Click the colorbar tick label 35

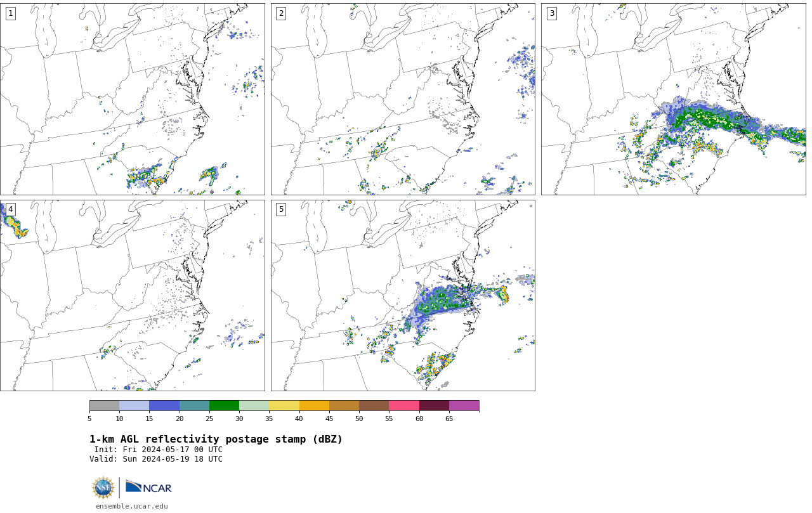tap(269, 419)
